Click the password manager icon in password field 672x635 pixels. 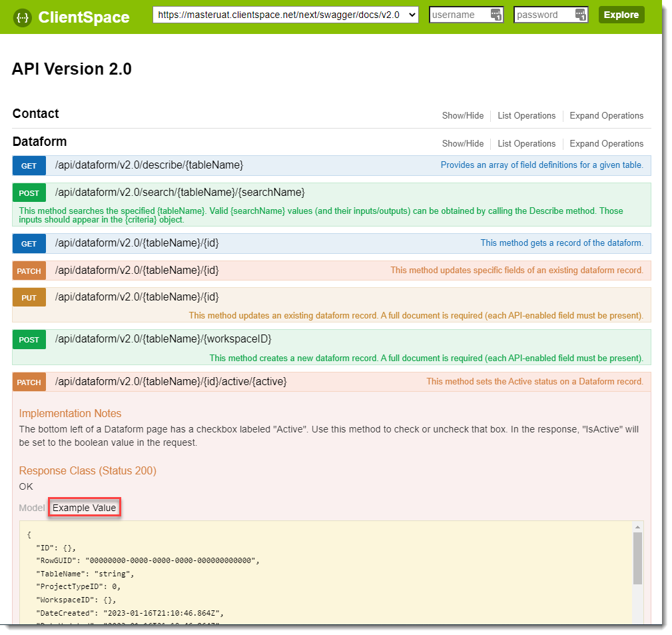point(580,15)
